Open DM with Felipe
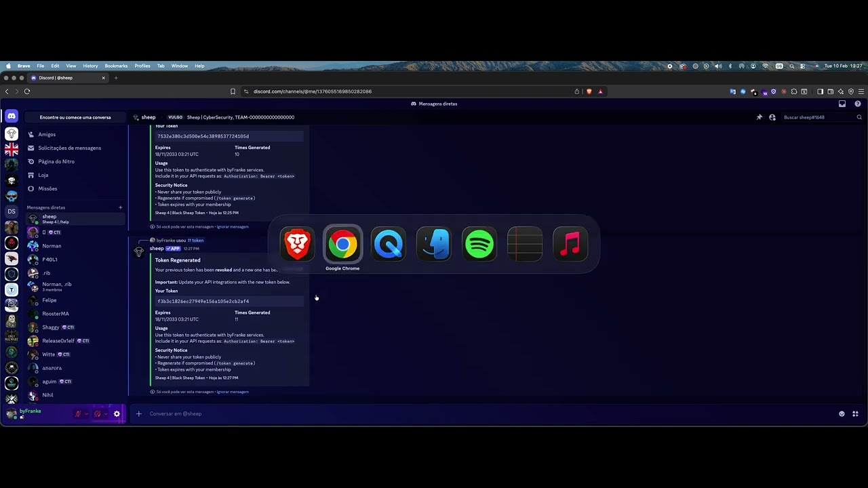 75,300
